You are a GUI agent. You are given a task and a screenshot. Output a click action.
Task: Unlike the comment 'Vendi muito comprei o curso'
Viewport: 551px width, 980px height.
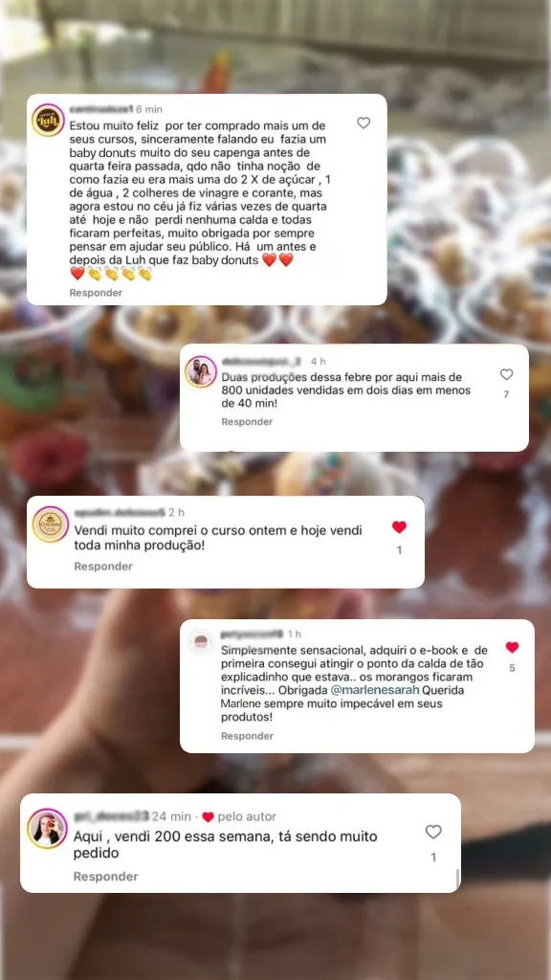399,527
